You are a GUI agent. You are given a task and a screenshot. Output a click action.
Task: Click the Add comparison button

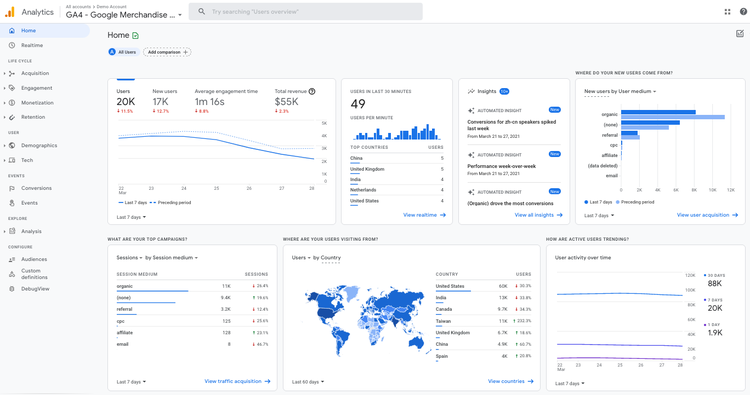167,52
